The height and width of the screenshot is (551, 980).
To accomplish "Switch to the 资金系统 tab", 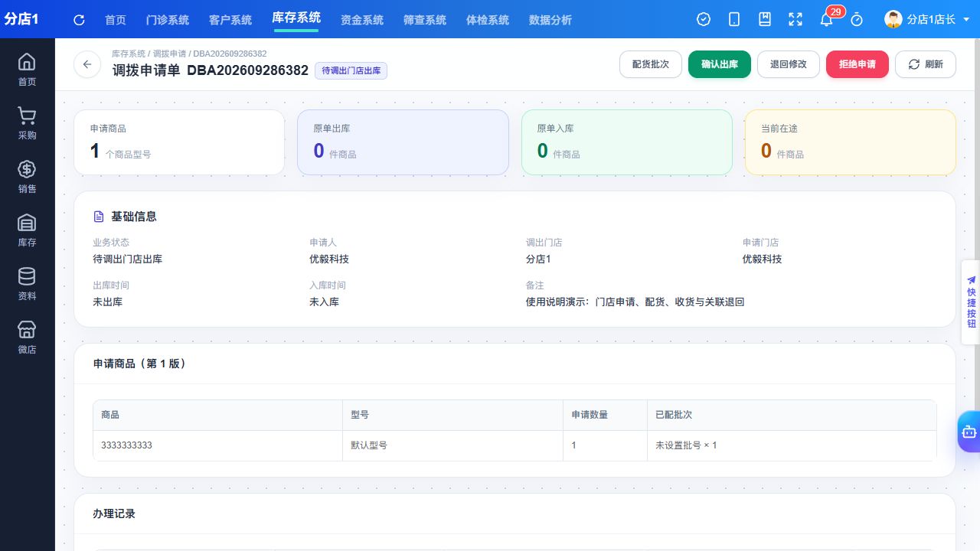I will click(362, 20).
